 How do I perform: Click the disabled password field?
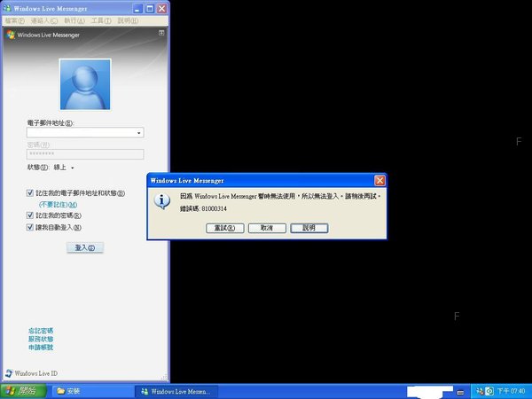click(85, 154)
